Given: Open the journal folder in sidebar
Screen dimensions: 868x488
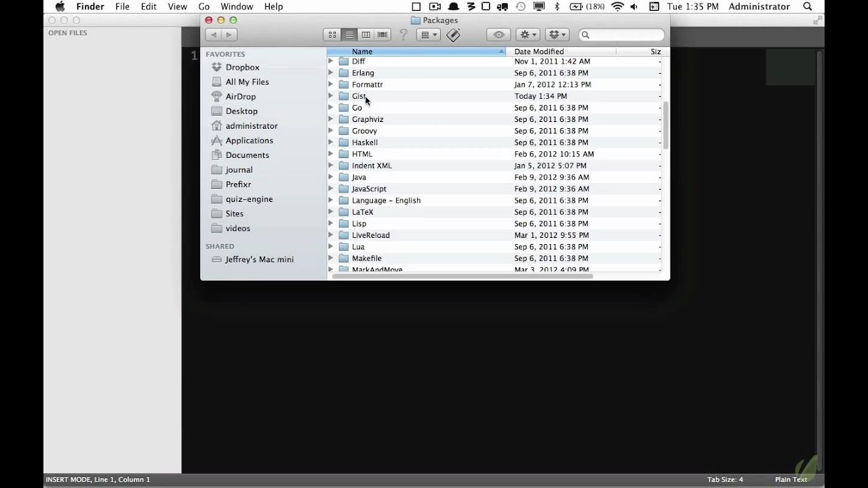Looking at the screenshot, I should (239, 170).
